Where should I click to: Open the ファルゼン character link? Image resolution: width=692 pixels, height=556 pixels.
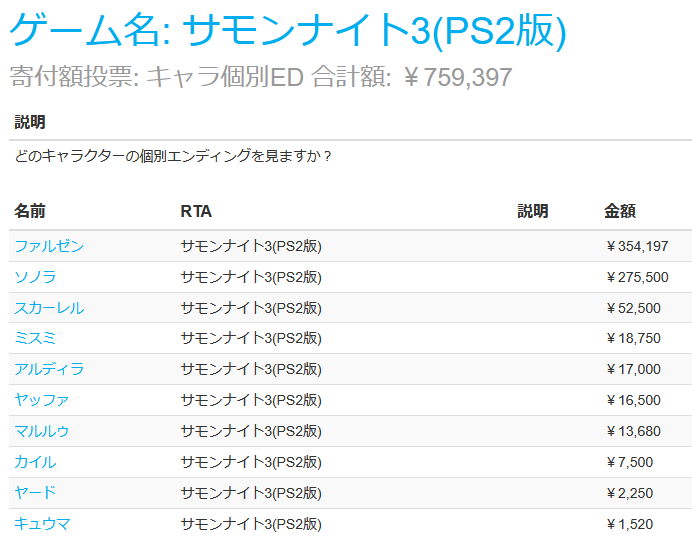pyautogui.click(x=49, y=246)
